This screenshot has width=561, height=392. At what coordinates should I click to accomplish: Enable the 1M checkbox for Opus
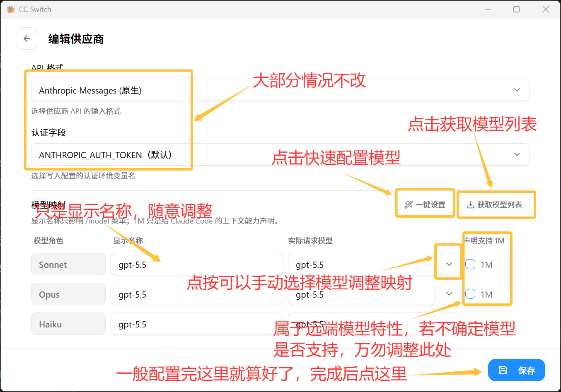point(470,294)
